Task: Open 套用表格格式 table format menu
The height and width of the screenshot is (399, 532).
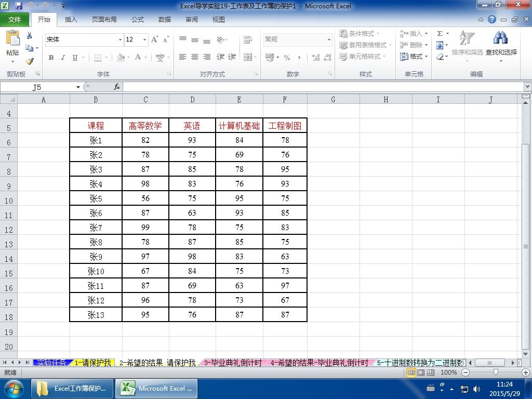Action: (365, 45)
